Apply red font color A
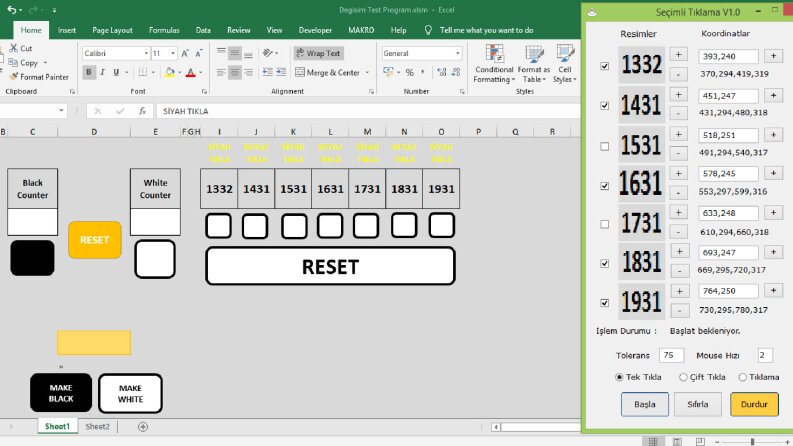The height and width of the screenshot is (446, 793). [x=191, y=72]
